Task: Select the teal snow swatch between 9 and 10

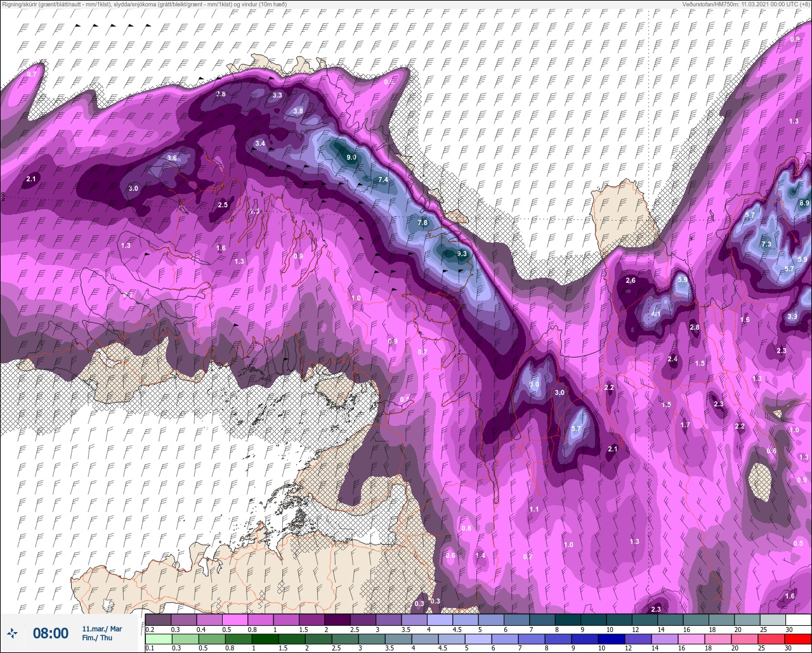Action: (x=593, y=619)
